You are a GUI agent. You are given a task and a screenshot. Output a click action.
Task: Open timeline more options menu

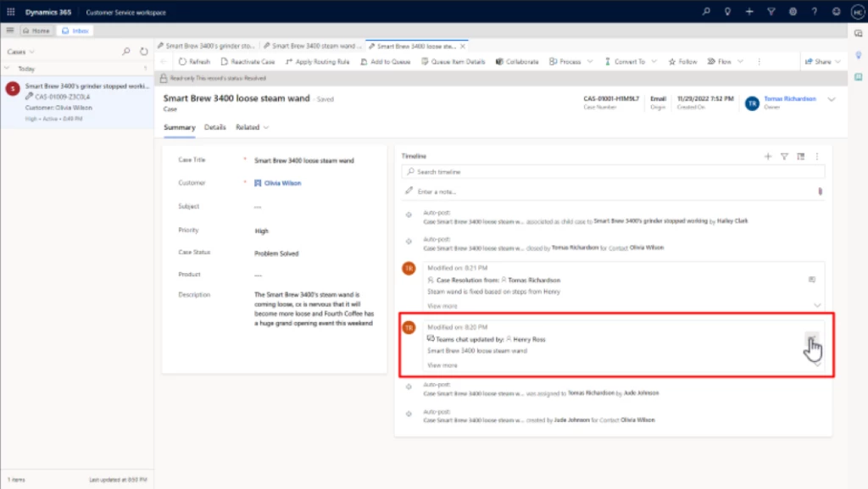click(x=816, y=156)
